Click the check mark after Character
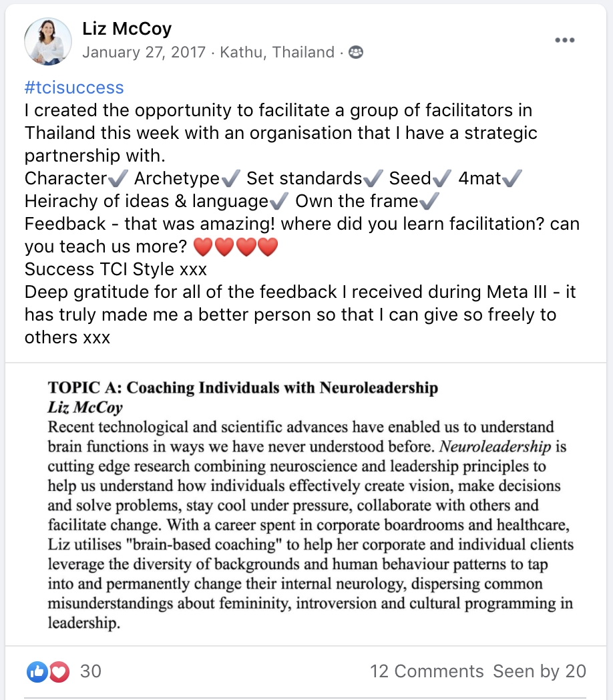This screenshot has width=613, height=700. pyautogui.click(x=118, y=178)
